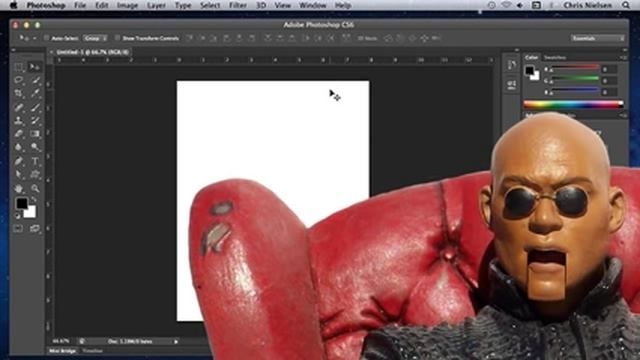Screen dimensions: 640x360
Task: Select the Clone Stamp tool
Action: point(19,121)
